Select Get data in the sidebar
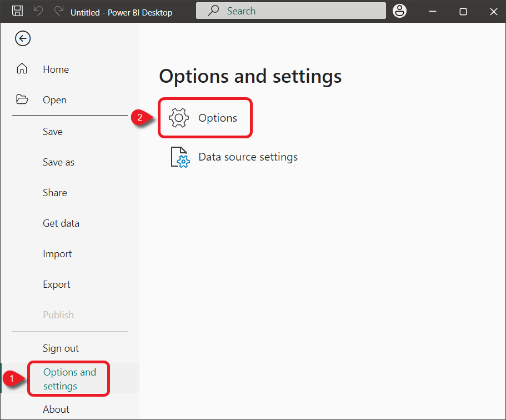506x420 pixels. pyautogui.click(x=61, y=223)
